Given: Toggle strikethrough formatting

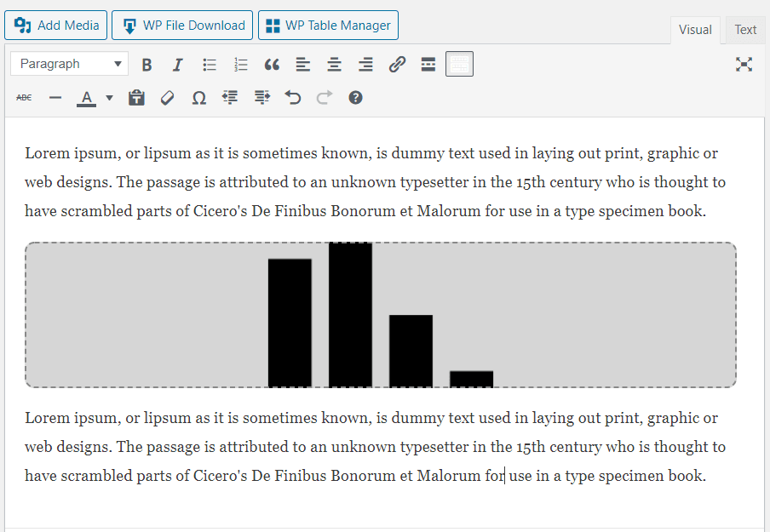Looking at the screenshot, I should click(24, 98).
